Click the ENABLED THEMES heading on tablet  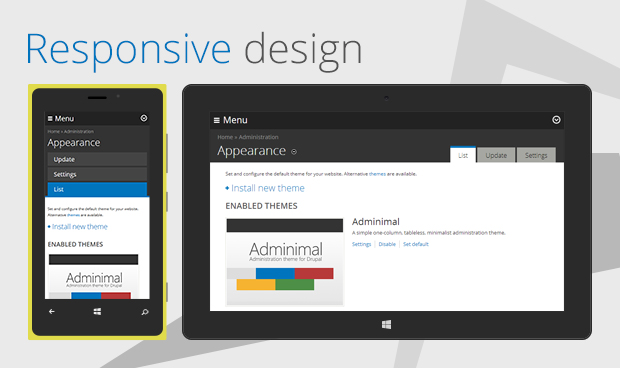pyautogui.click(x=261, y=206)
